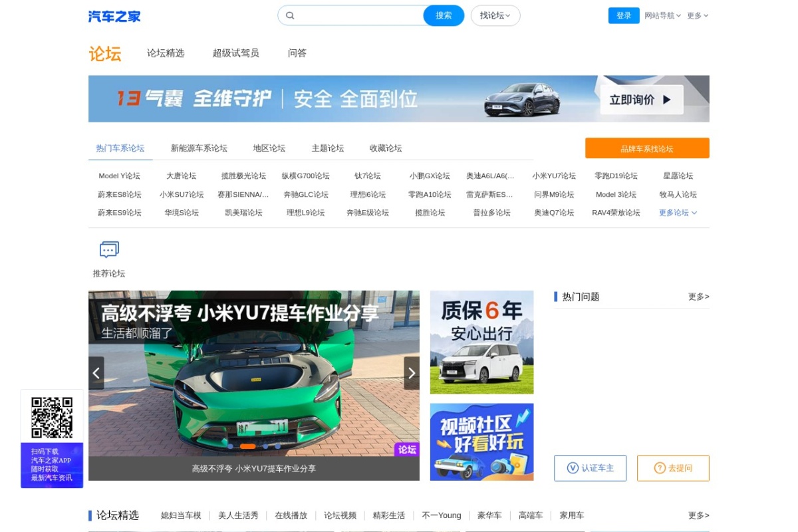Image resolution: width=798 pixels, height=532 pixels.
Task: Open Model 3论坛 link
Action: click(616, 195)
